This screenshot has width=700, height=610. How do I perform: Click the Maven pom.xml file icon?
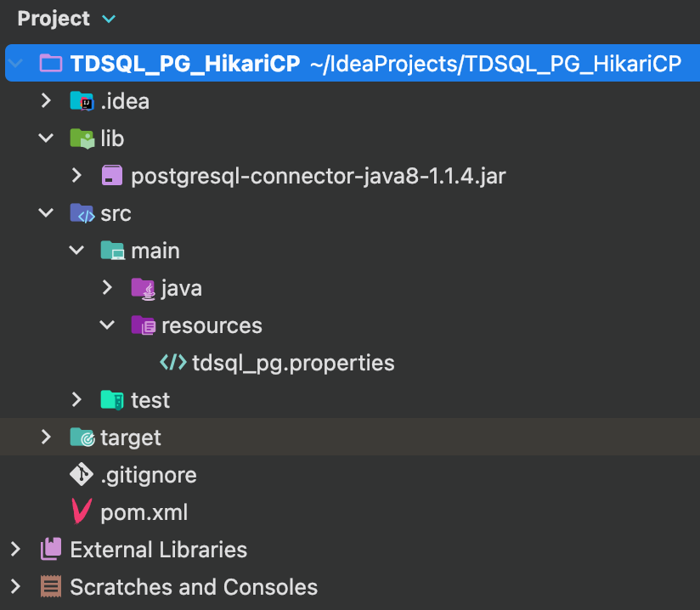[x=82, y=512]
